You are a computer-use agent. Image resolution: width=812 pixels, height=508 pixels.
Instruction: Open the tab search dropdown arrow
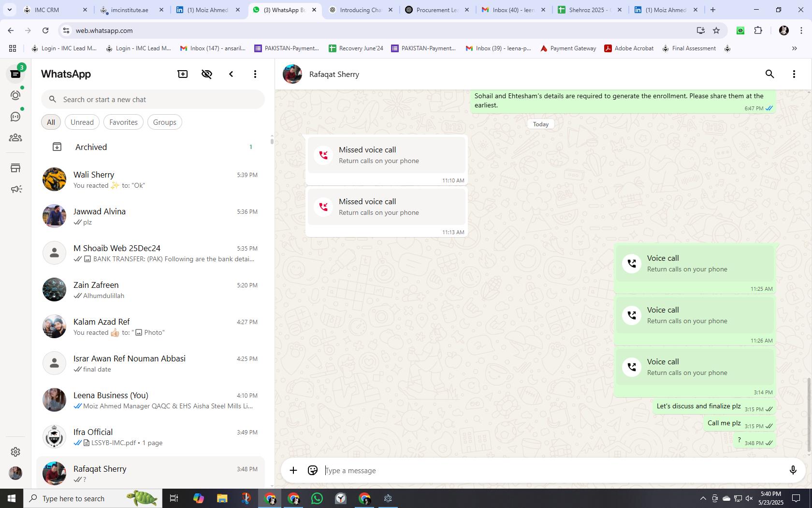coord(9,10)
